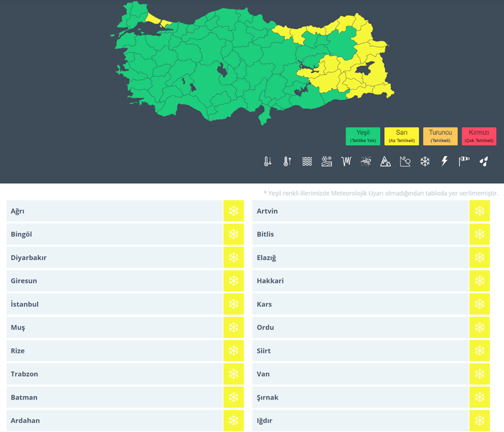Click the snow icon beside Ağrı

click(x=233, y=211)
